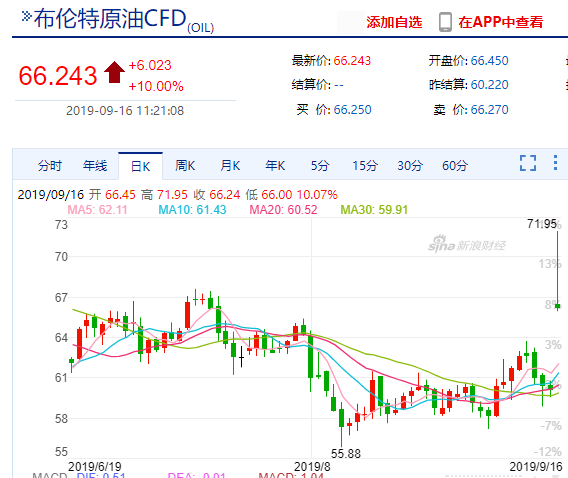The height and width of the screenshot is (478, 568).
Task: Click the 2019/8 date axis label
Action: (312, 466)
